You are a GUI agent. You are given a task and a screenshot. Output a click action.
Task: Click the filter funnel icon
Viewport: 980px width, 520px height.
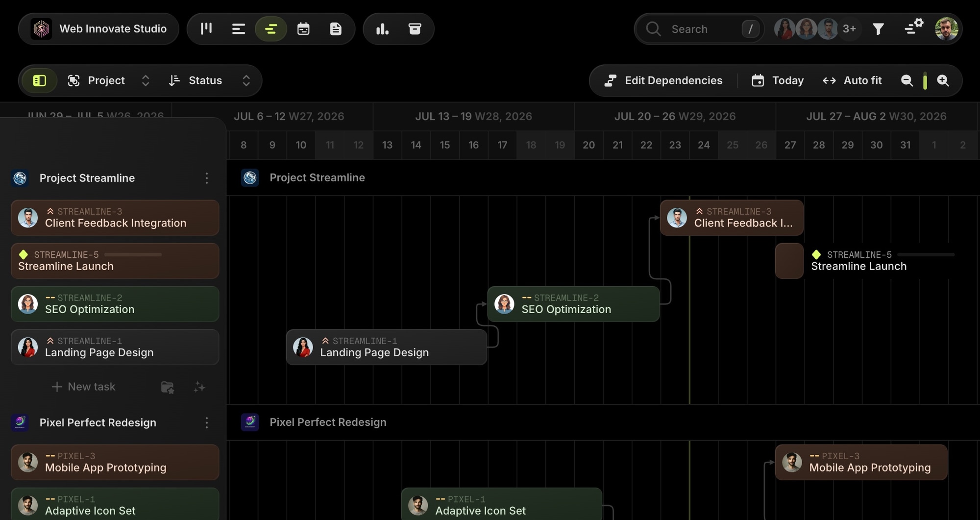pyautogui.click(x=879, y=29)
